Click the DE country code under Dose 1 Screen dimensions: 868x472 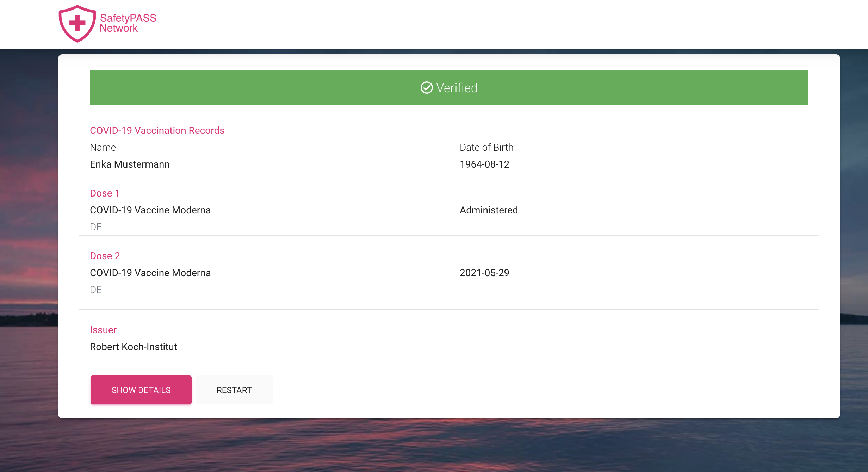pos(96,227)
